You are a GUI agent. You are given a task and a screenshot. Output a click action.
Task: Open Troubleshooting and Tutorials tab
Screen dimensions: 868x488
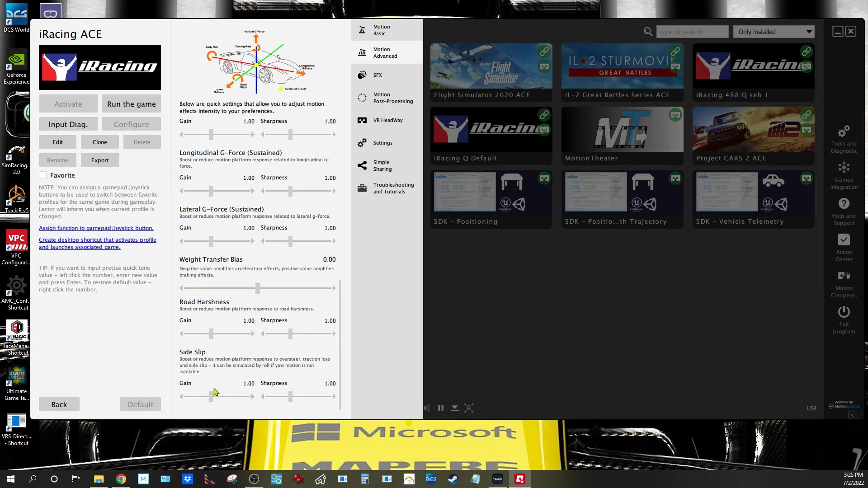click(387, 188)
